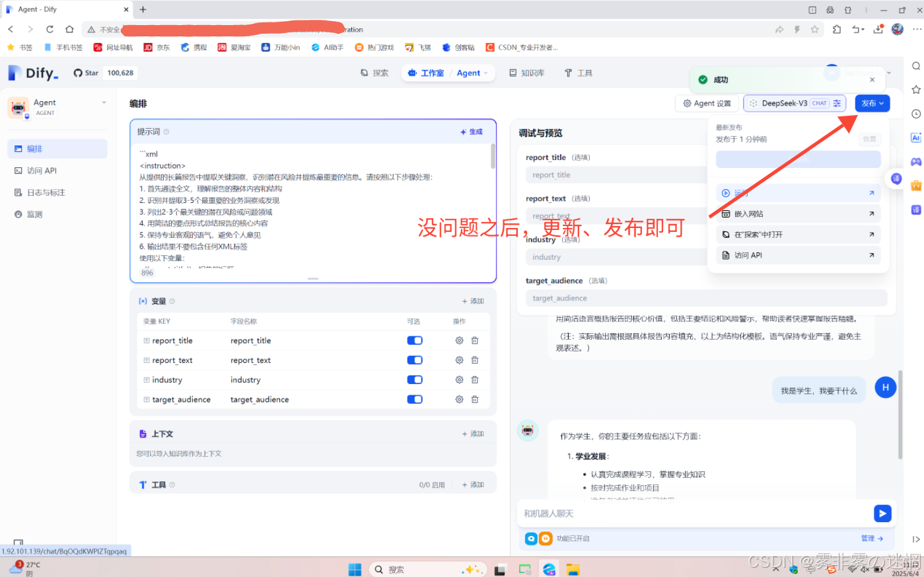Viewport: 924px width, 577px height.
Task: Close the 成功 notification
Action: point(872,80)
